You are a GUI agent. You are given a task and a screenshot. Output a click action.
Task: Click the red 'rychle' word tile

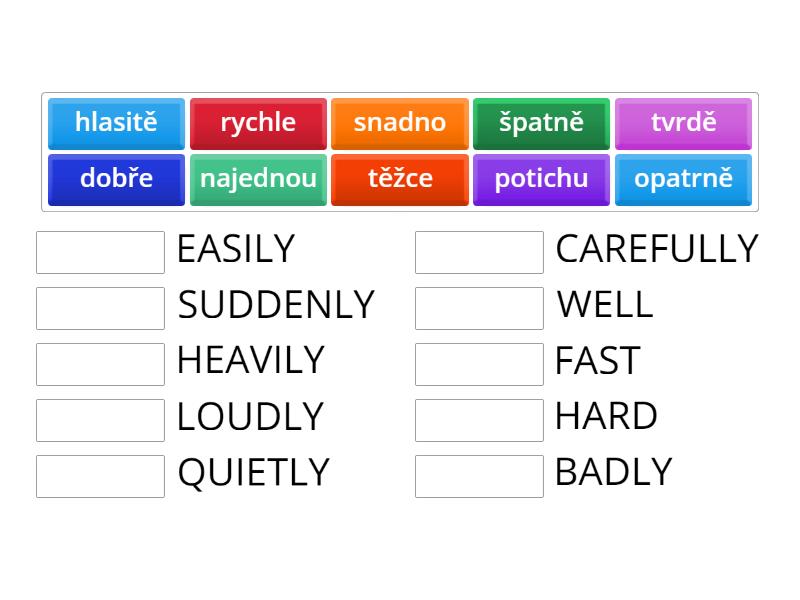click(258, 123)
